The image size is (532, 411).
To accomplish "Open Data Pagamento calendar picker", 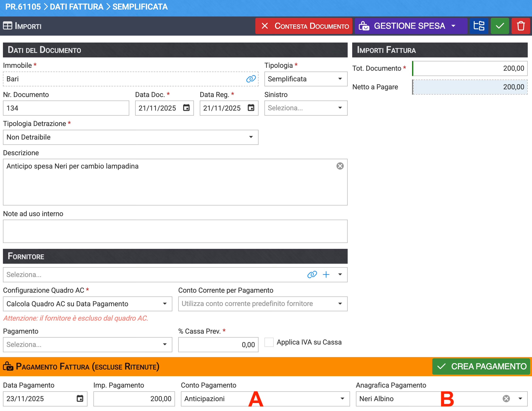I will tap(80, 399).
